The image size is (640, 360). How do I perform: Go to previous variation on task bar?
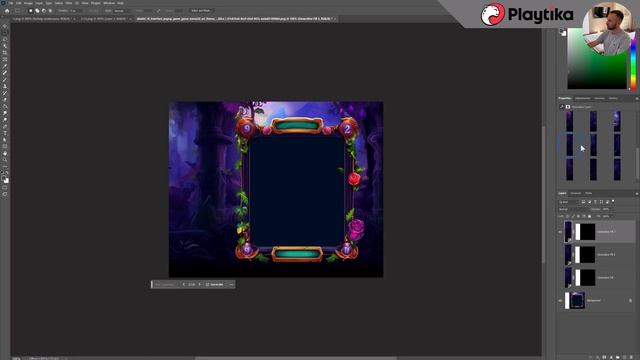pyautogui.click(x=183, y=284)
